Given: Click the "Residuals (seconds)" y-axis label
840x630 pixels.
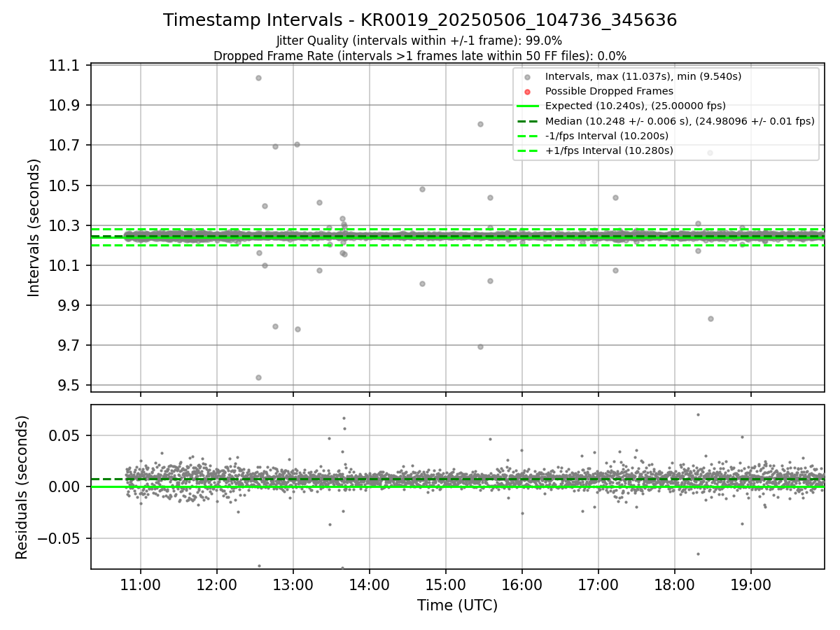Looking at the screenshot, I should [x=22, y=487].
